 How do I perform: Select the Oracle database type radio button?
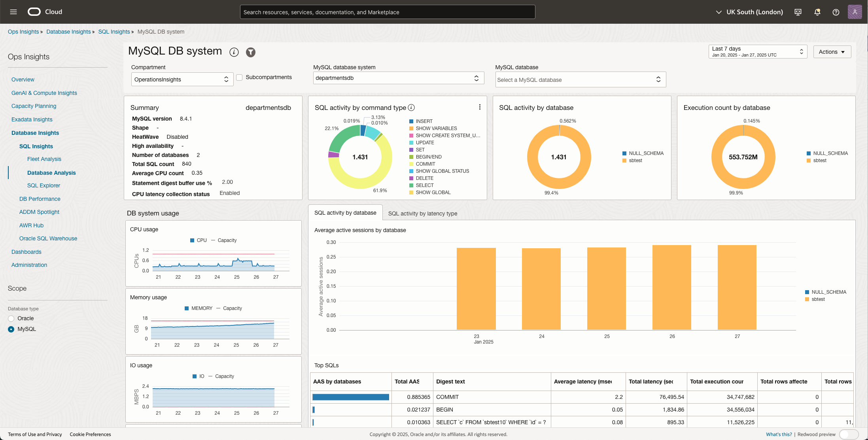[x=11, y=318]
